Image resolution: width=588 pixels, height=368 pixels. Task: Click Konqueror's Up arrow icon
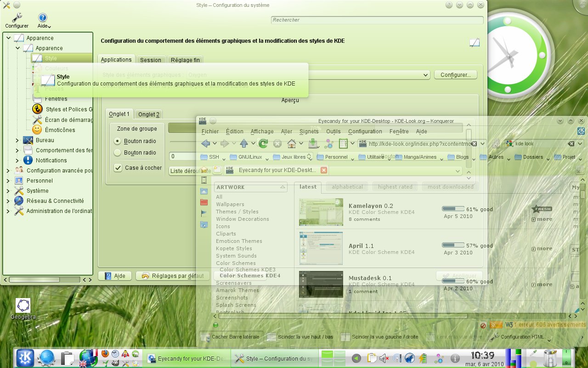pyautogui.click(x=244, y=144)
